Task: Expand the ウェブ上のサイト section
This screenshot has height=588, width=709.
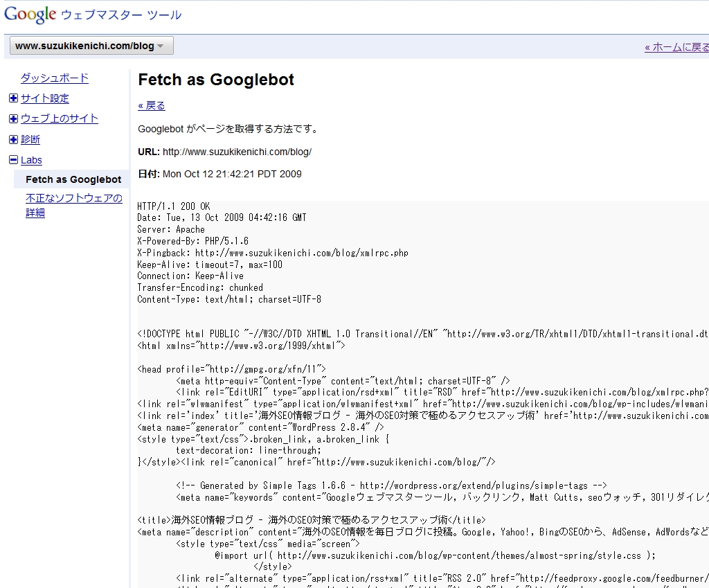Action: point(14,118)
